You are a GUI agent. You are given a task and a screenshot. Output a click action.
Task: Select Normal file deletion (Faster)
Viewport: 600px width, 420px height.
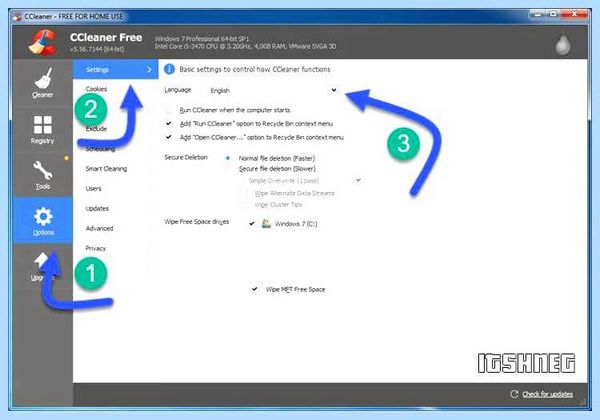pyautogui.click(x=228, y=158)
